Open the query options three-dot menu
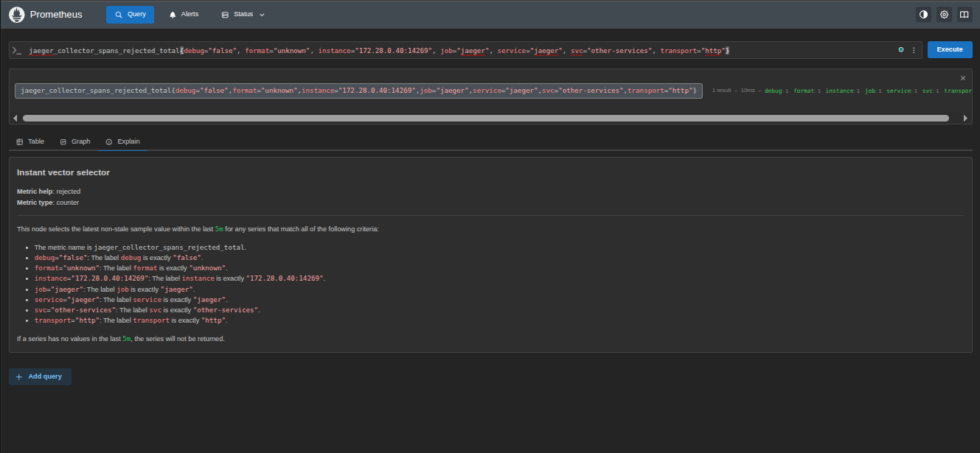980x453 pixels. pyautogui.click(x=914, y=50)
